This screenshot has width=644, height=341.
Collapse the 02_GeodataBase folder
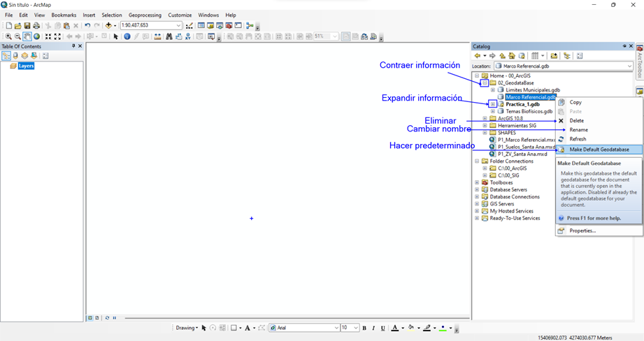[485, 83]
